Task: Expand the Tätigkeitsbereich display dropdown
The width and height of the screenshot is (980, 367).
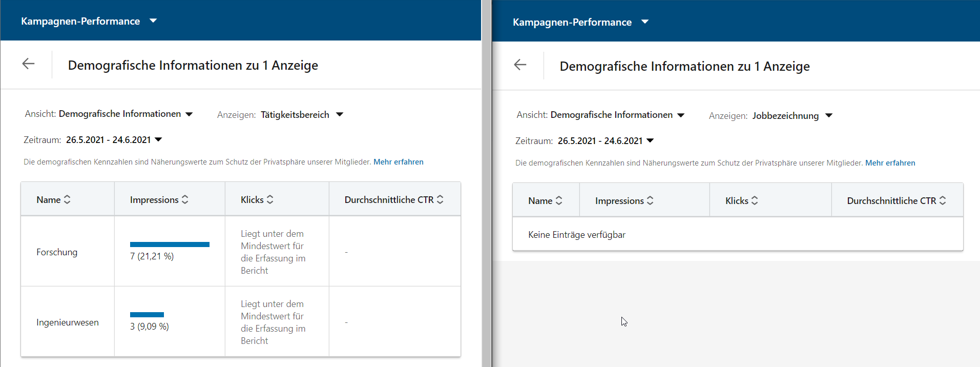Action: 301,115
